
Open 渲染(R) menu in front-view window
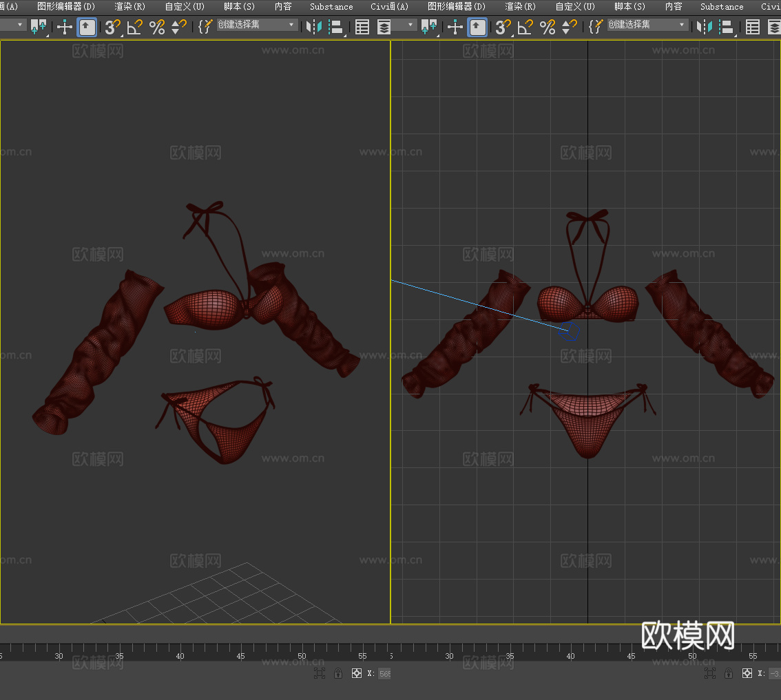[521, 6]
